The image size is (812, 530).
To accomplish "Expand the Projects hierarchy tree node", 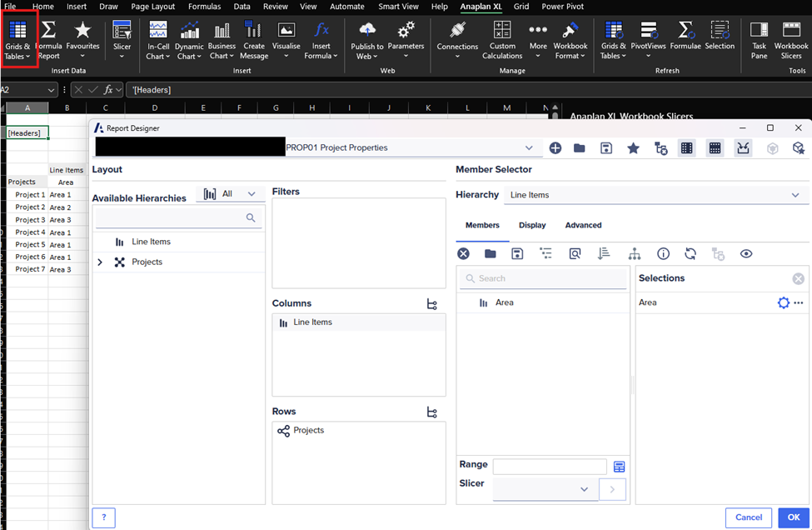I will pos(100,262).
